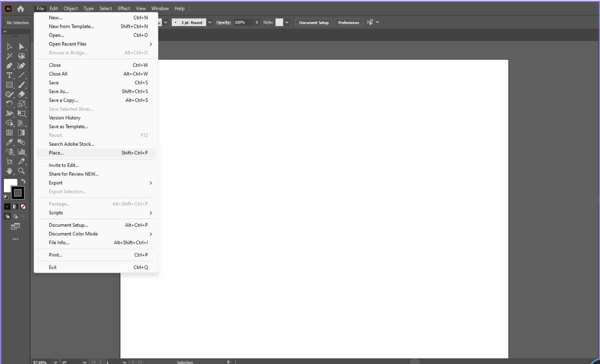Select the Zoom tool
Viewport: 600px width, 364px height.
pyautogui.click(x=22, y=171)
